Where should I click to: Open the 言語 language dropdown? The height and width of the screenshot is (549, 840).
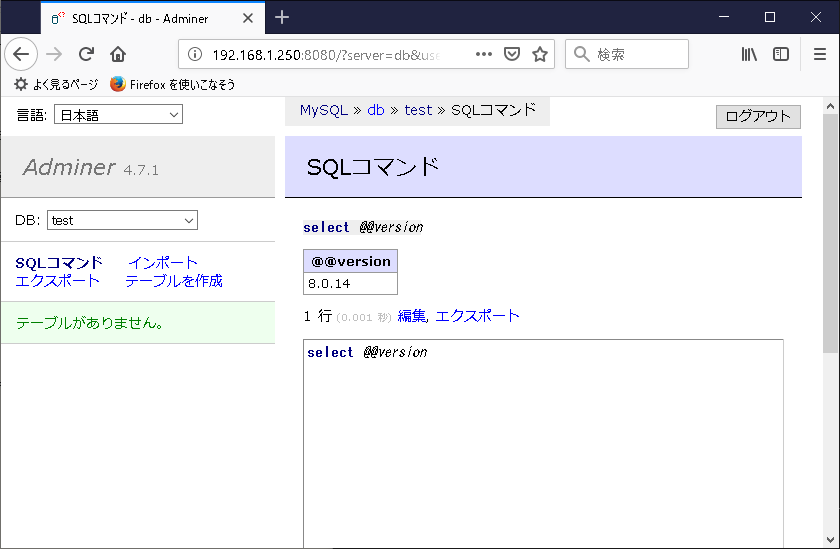118,115
